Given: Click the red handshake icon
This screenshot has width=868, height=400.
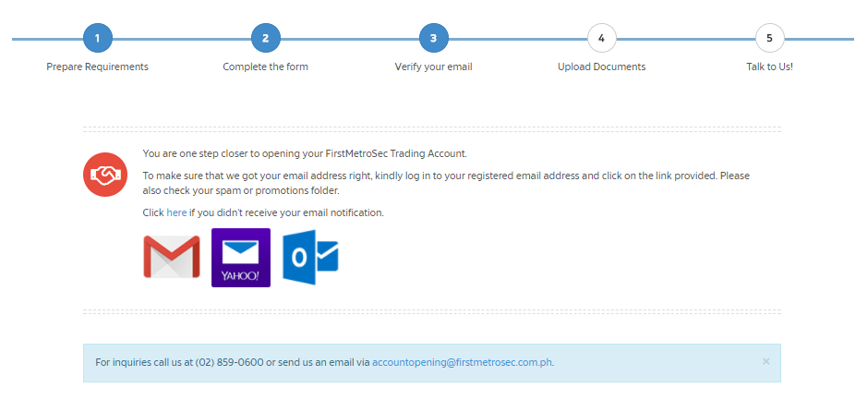Looking at the screenshot, I should click(x=105, y=175).
